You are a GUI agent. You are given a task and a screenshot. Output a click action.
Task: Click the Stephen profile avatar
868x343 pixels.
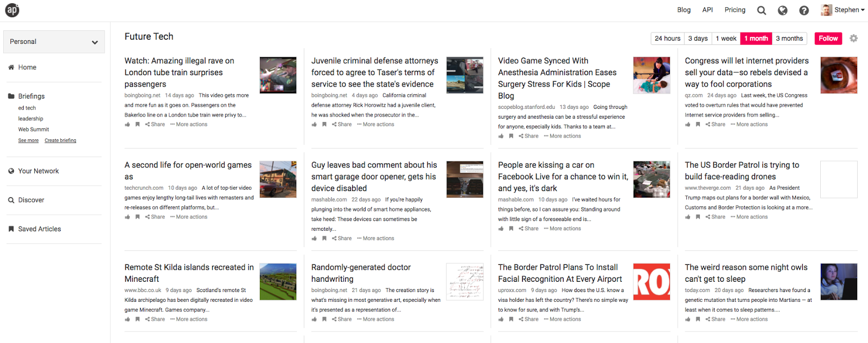[x=826, y=10]
